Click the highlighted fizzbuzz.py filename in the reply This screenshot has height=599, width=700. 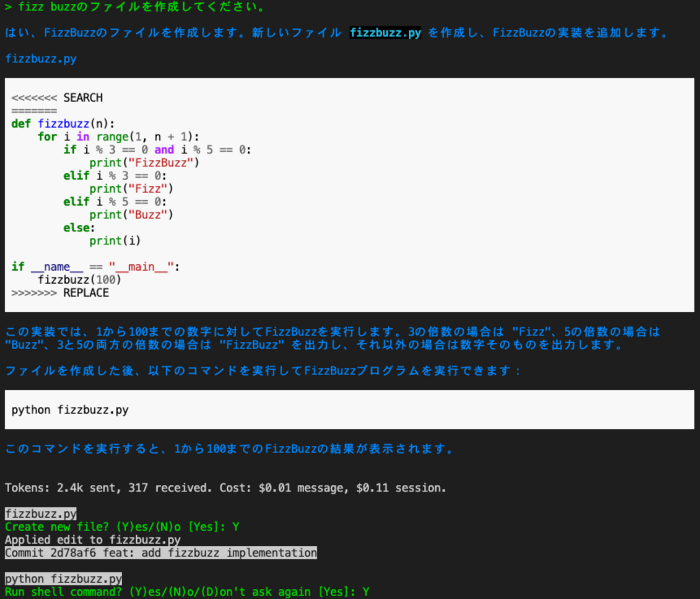385,33
